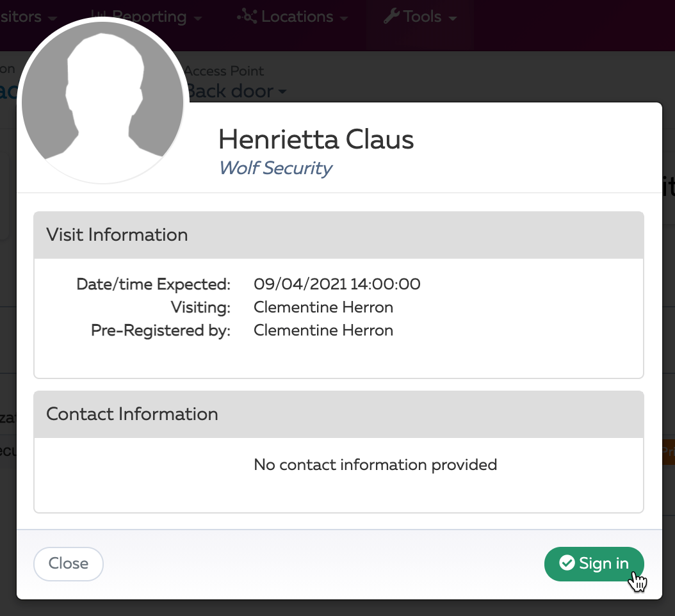Image resolution: width=675 pixels, height=616 pixels.
Task: Click the checkmark icon on Sign in
Action: [567, 563]
